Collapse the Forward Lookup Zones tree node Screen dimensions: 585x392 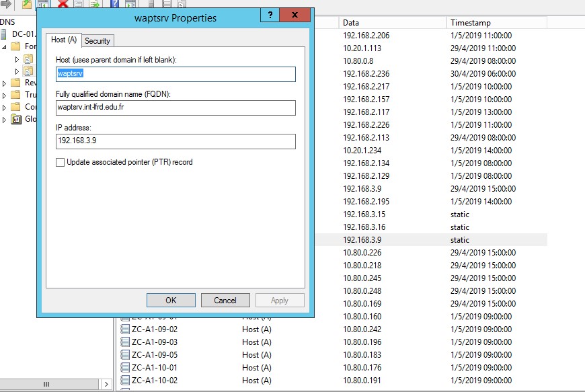(5, 47)
